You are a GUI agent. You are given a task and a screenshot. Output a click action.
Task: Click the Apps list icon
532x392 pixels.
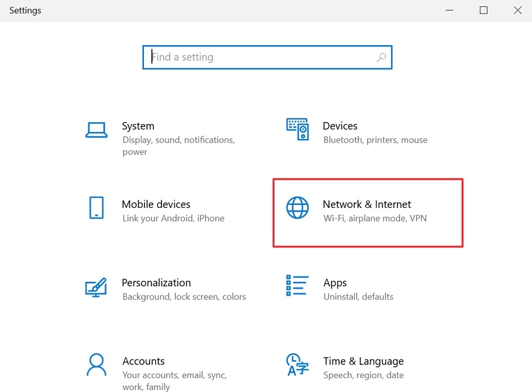(297, 286)
